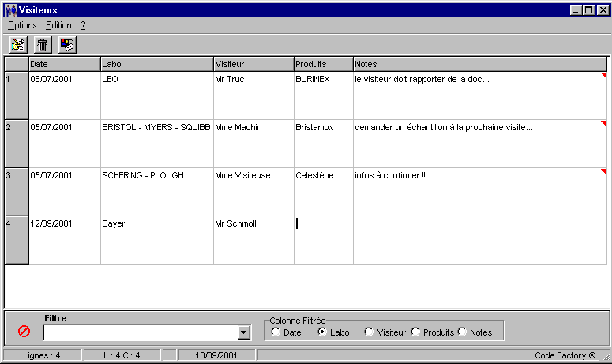Click 'L : 4 C : 4' status entry

tap(122, 355)
